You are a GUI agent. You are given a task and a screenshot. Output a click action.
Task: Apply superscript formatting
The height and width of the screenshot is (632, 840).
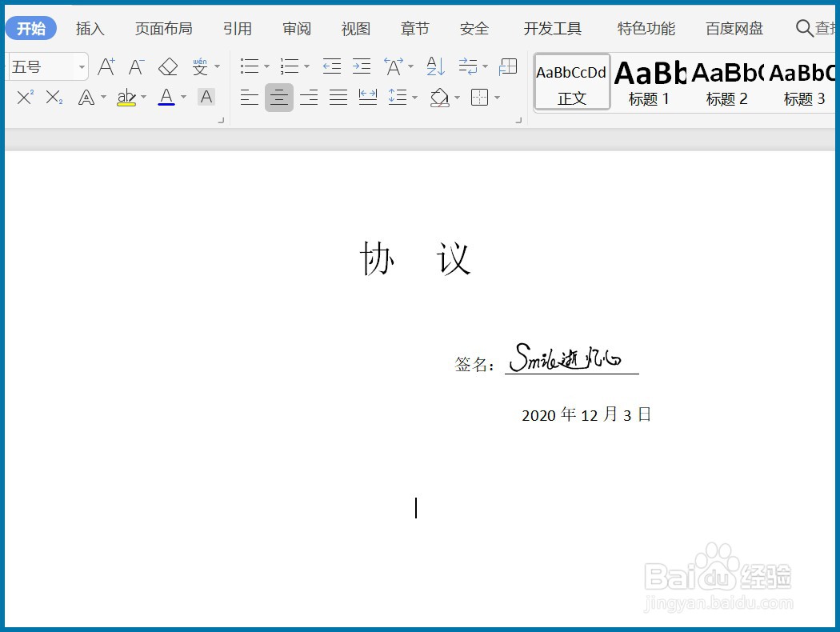pos(24,96)
